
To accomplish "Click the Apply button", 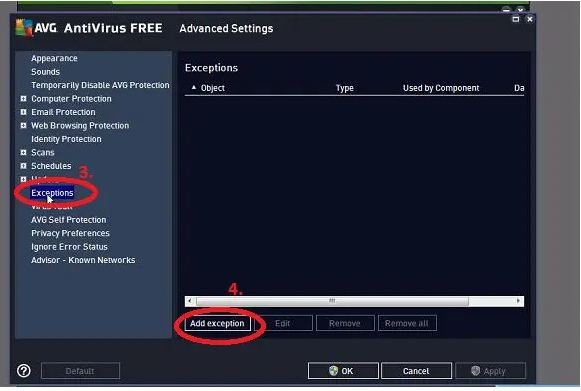I will (x=490, y=371).
